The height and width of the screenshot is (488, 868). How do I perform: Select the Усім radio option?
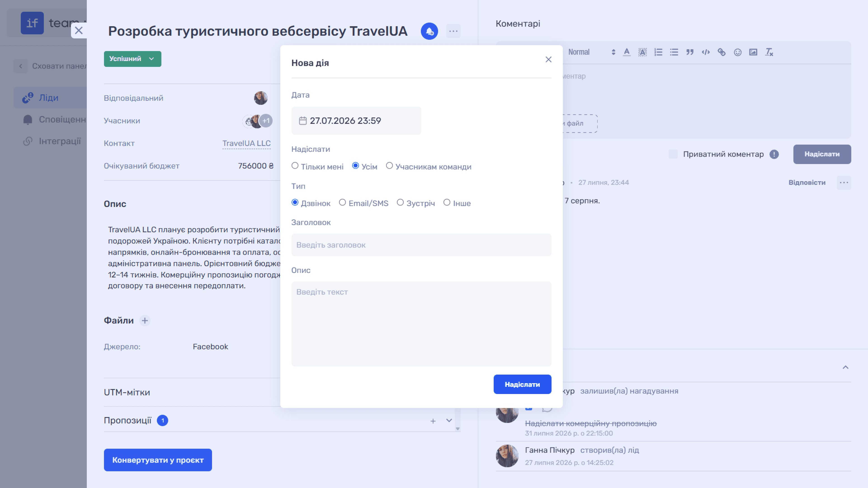coord(356,166)
